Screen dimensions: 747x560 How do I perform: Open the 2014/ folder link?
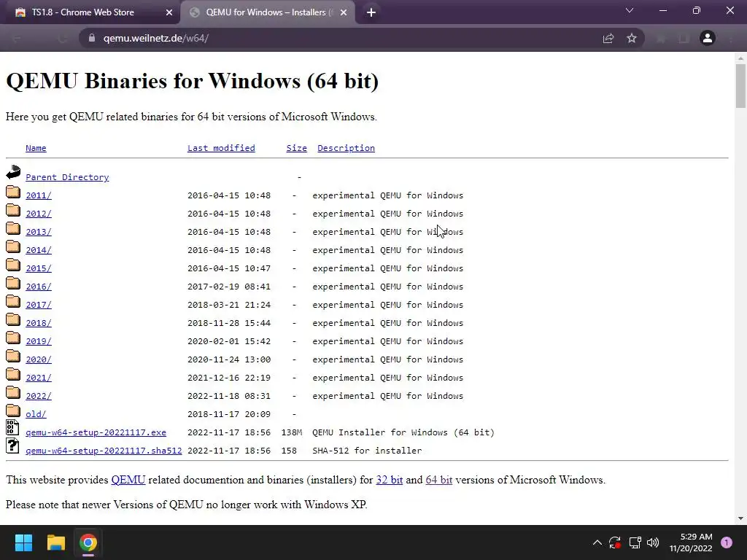coord(39,250)
